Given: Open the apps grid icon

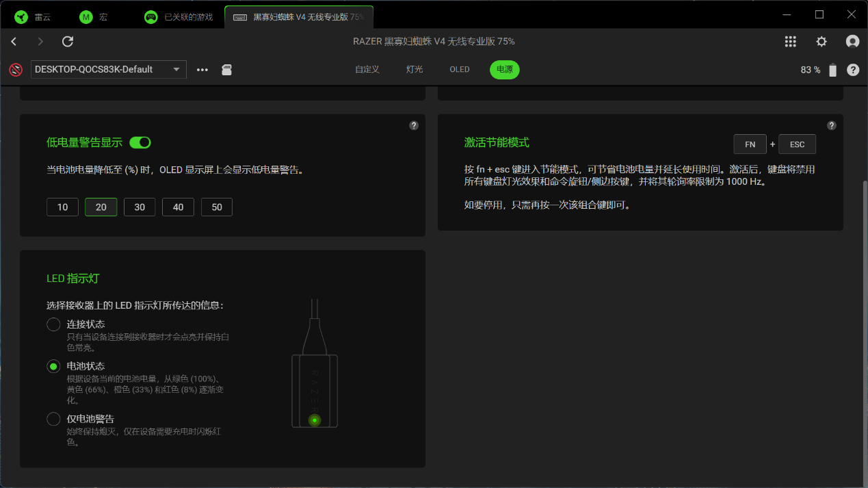Looking at the screenshot, I should (x=790, y=42).
